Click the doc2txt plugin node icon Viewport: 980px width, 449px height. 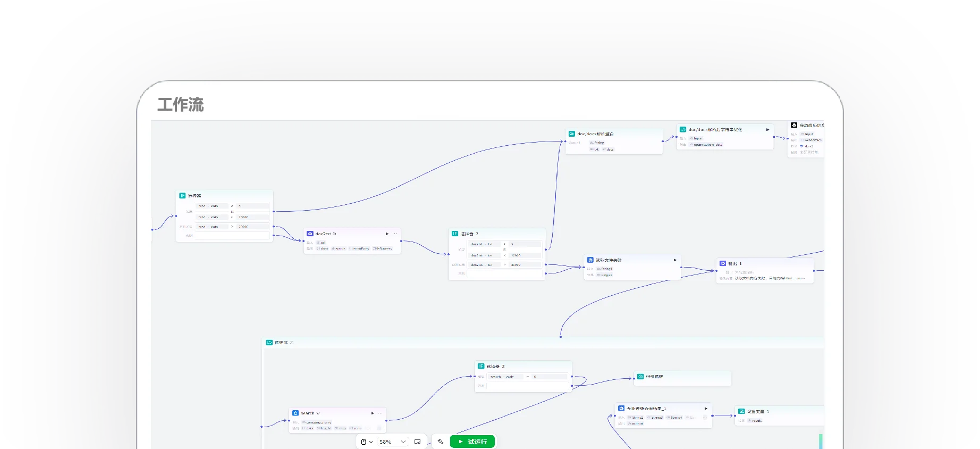click(310, 234)
